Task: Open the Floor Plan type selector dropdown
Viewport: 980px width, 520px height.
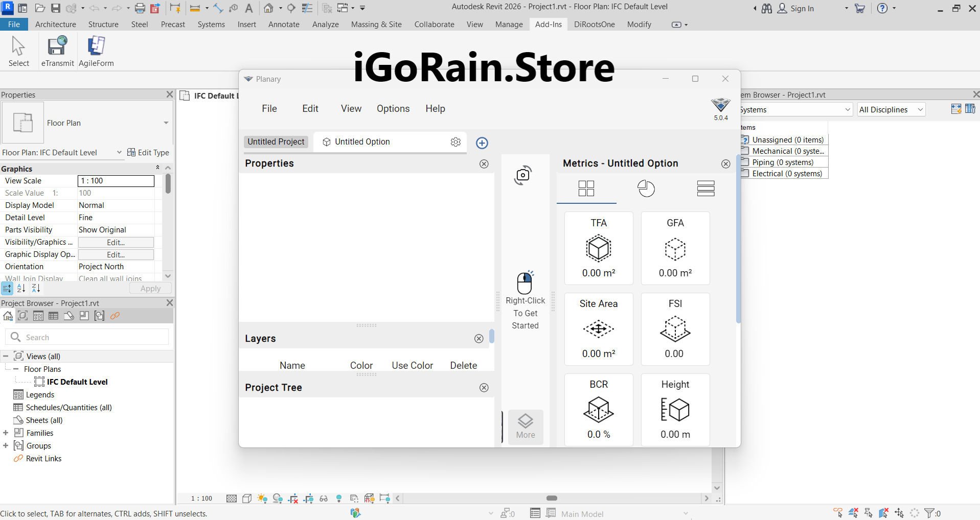Action: click(166, 123)
